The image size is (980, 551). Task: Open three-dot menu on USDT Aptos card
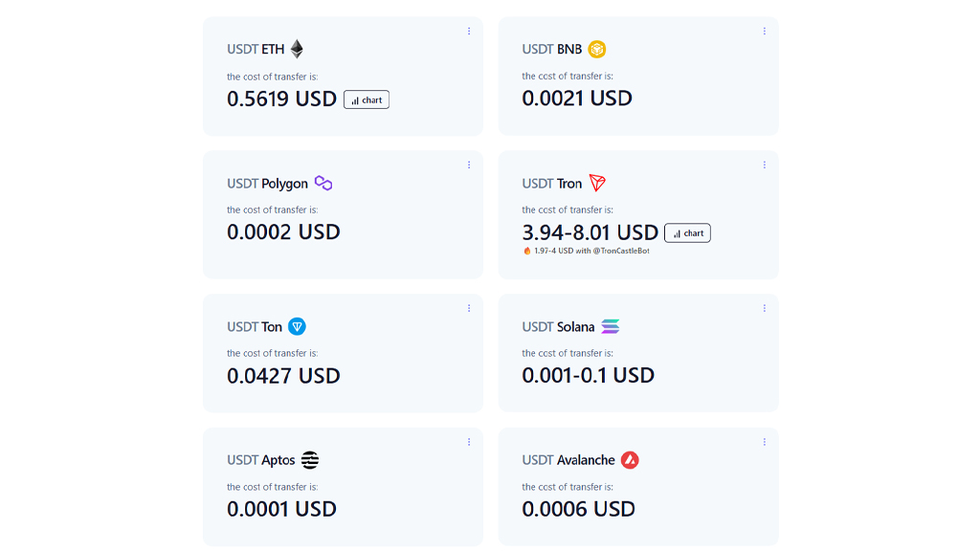pyautogui.click(x=469, y=442)
